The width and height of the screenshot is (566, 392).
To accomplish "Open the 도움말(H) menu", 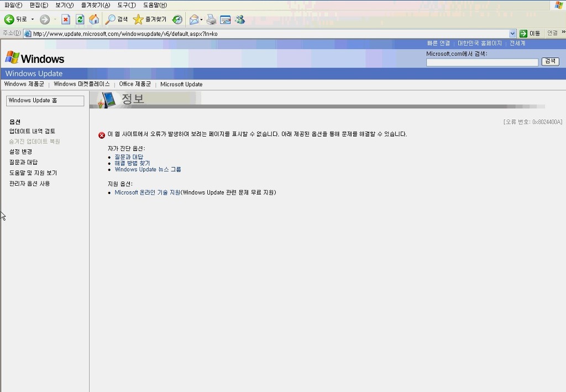I will point(155,5).
